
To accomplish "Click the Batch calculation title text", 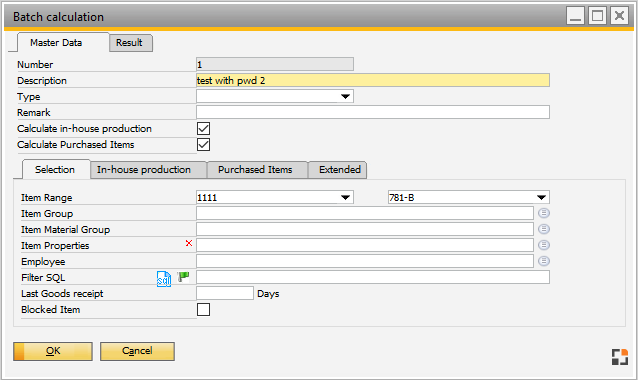I will tap(58, 17).
